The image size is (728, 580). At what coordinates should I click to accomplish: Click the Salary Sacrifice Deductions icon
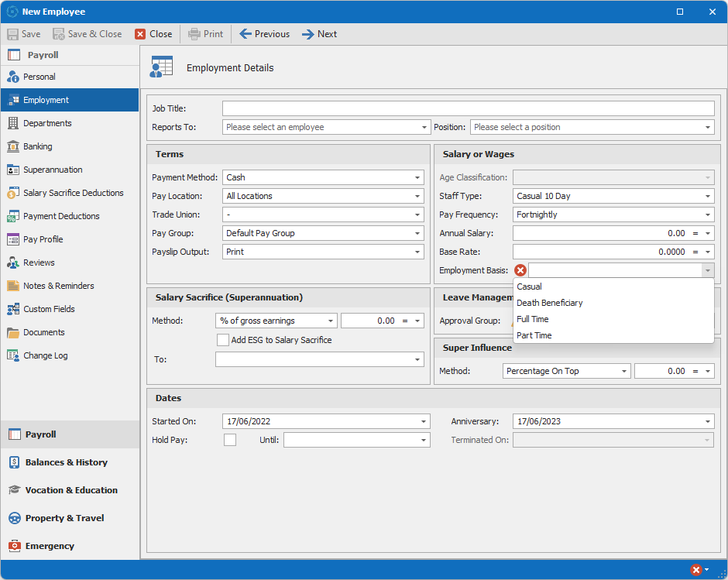pyautogui.click(x=13, y=193)
